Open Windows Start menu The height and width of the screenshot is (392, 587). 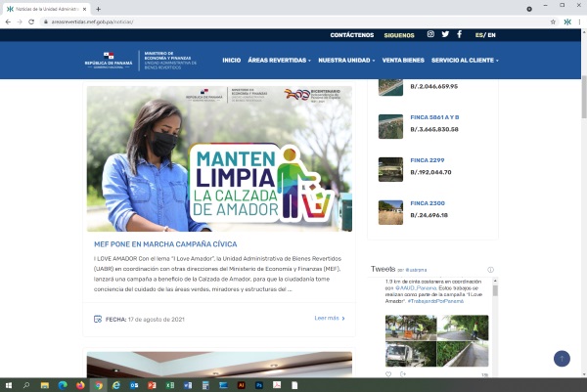[8, 385]
